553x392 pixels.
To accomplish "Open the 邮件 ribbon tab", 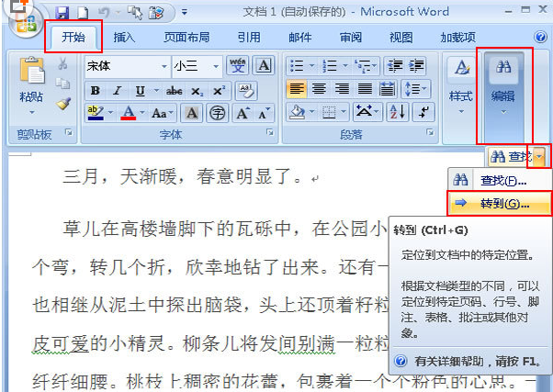I will click(x=299, y=37).
